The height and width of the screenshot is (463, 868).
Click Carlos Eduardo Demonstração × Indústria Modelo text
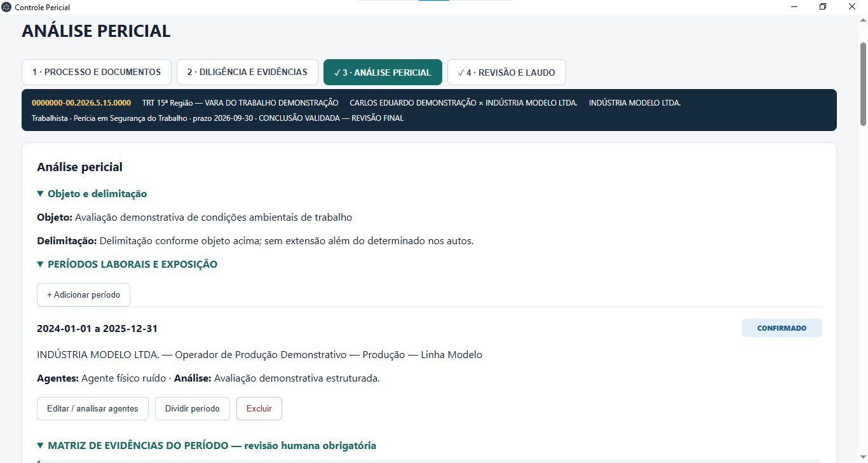[463, 103]
